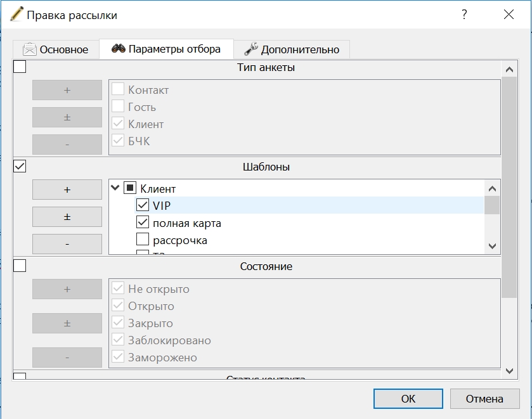The width and height of the screenshot is (532, 419).
Task: Enable the Состояние section checkbox
Action: [20, 266]
